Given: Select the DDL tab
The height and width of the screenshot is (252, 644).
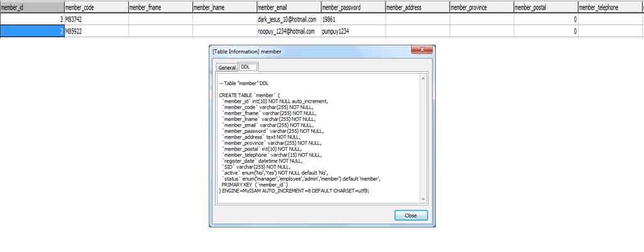Looking at the screenshot, I should coord(248,67).
